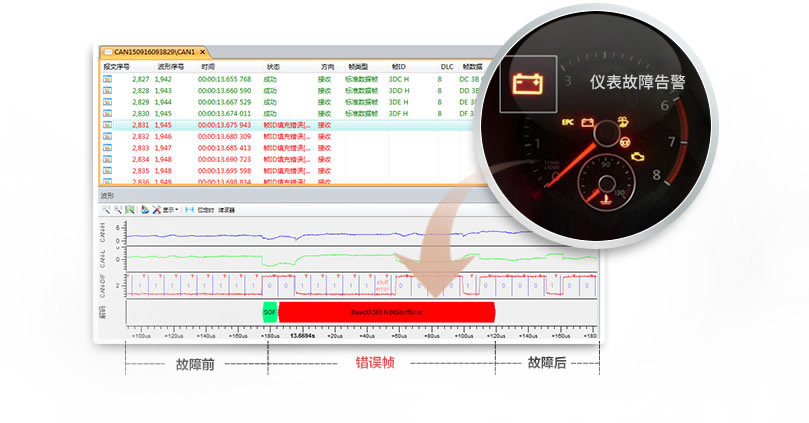This screenshot has height=423, width=809.
Task: Click timestamp 00:00:13.674 011
Action: click(224, 113)
